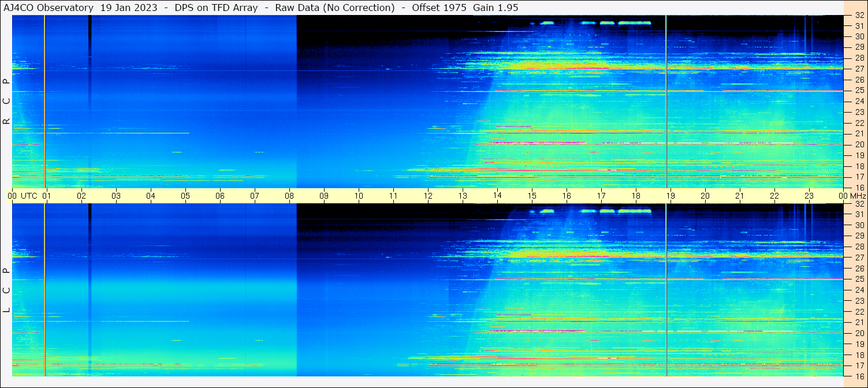Click 19 MHz on the RCP frequency scale
Viewport: 868px width, 388px height.
[859, 155]
